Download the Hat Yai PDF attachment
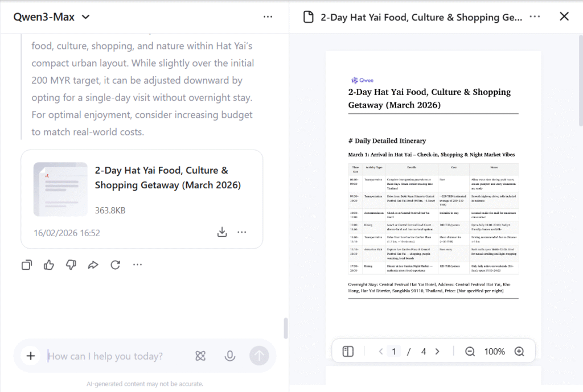Screen dimensions: 583x392 (x=222, y=232)
